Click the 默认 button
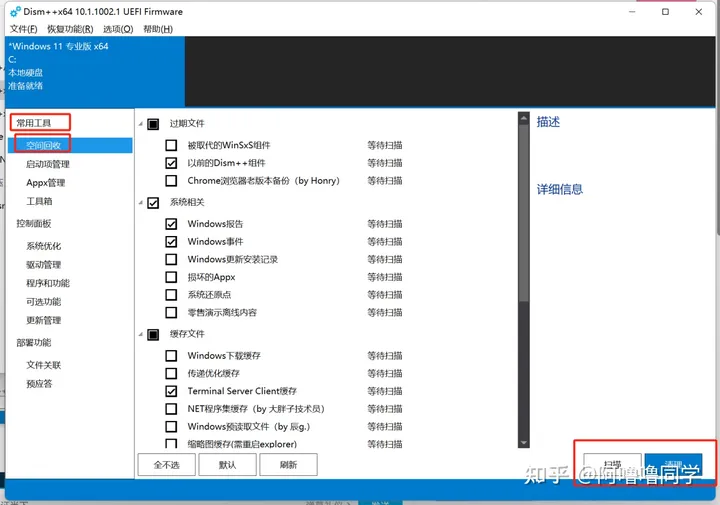The image size is (720, 505). (227, 465)
